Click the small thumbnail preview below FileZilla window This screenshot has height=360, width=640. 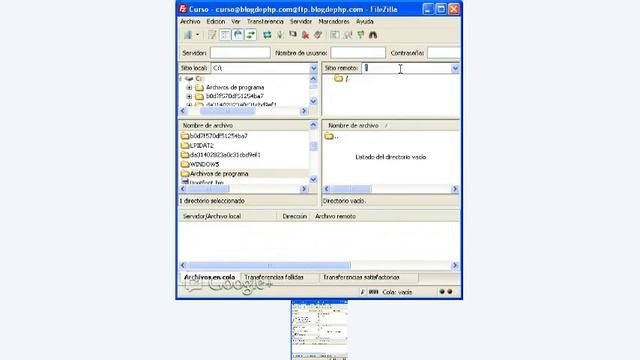tap(319, 330)
